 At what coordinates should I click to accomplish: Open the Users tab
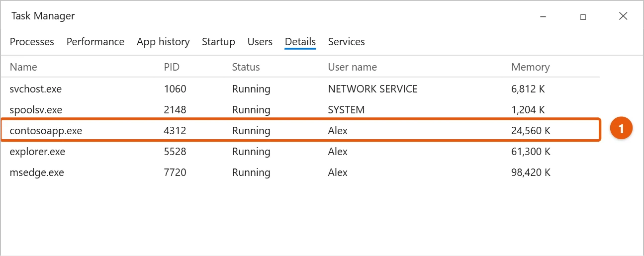[260, 42]
